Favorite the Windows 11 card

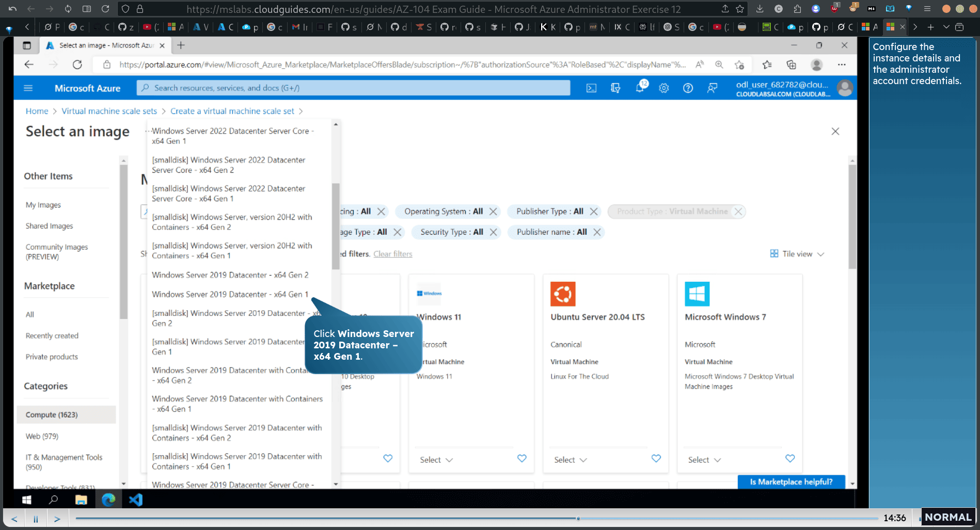522,458
